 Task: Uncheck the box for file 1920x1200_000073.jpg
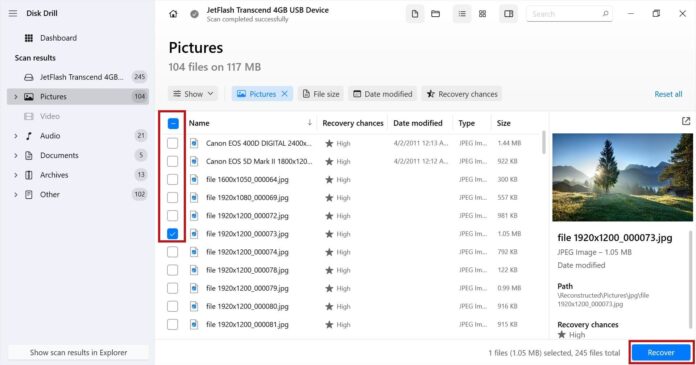(172, 234)
